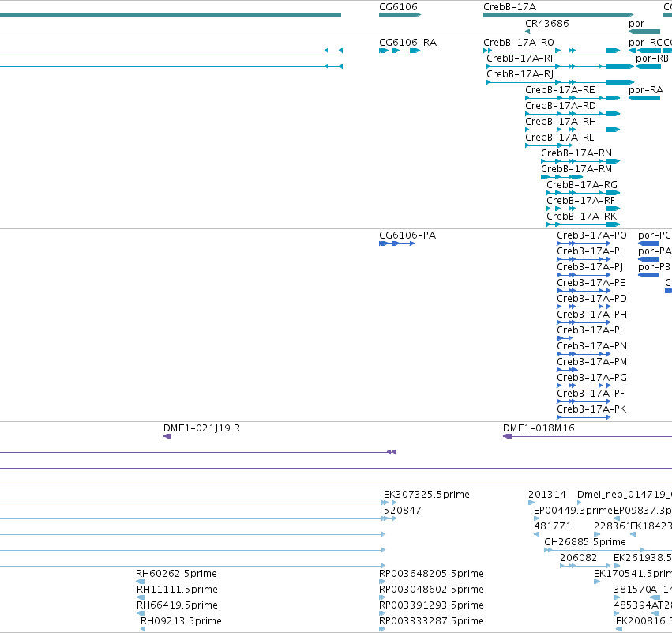This screenshot has height=633, width=672.
Task: Open EST GH26885.5prime
Action: (585, 542)
